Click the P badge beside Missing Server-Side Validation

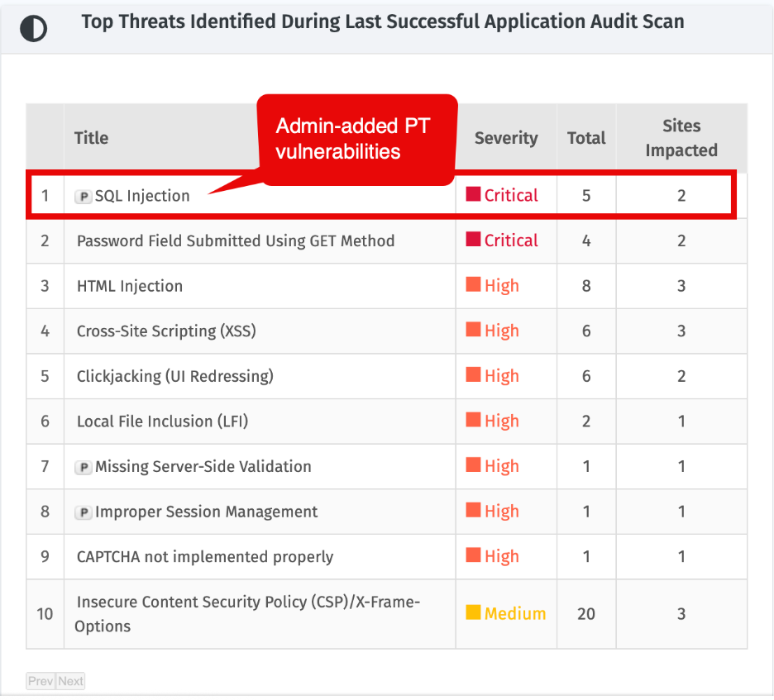coord(84,467)
